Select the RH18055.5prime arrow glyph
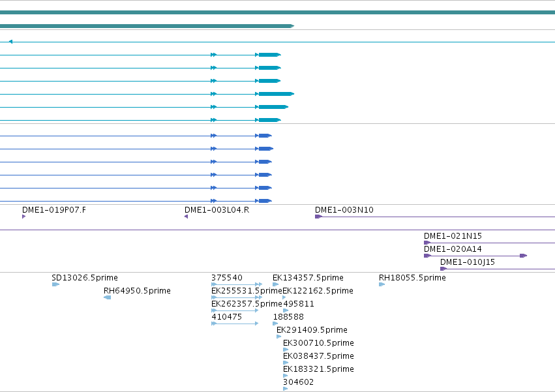The width and height of the screenshot is (555, 392). click(382, 284)
